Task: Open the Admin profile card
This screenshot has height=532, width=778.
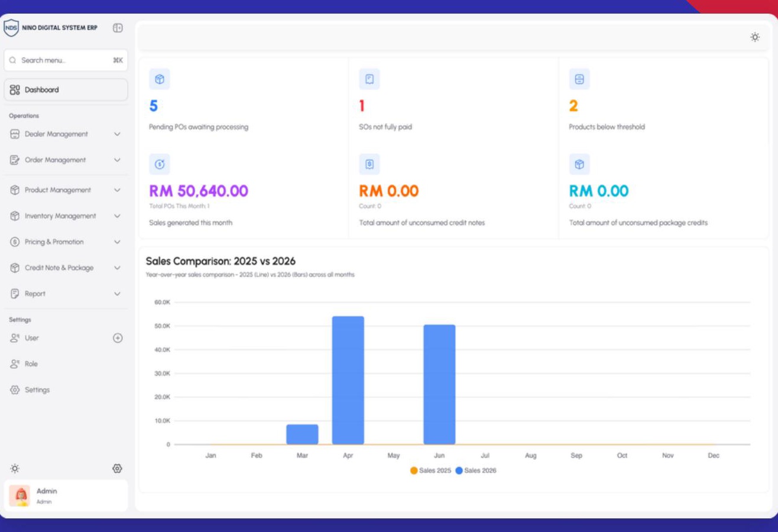Action: pos(66,495)
